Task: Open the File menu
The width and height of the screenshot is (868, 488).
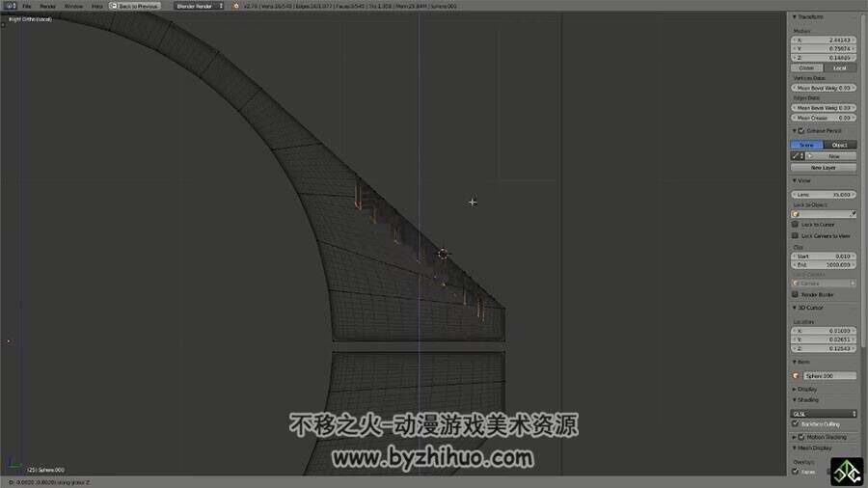Action: pos(27,6)
